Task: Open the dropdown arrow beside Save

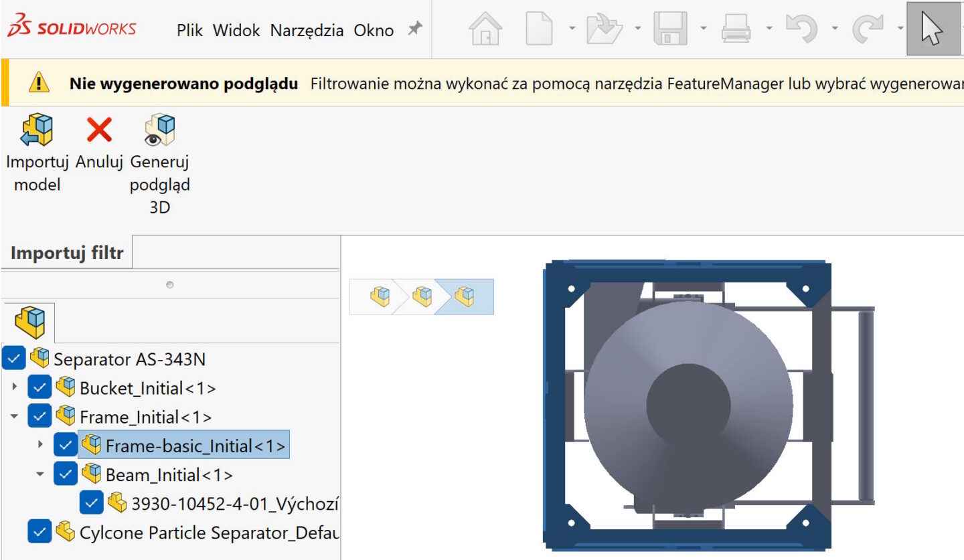Action: coord(703,29)
